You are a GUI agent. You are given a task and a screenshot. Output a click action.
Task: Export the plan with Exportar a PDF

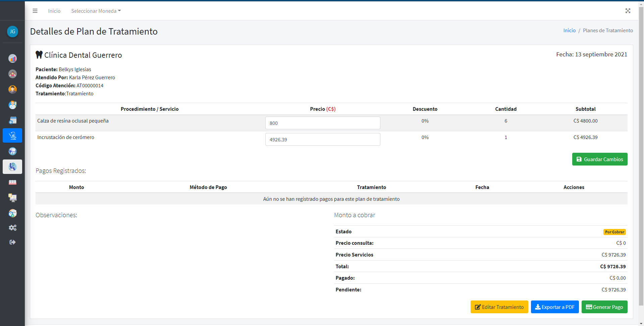pyautogui.click(x=554, y=307)
